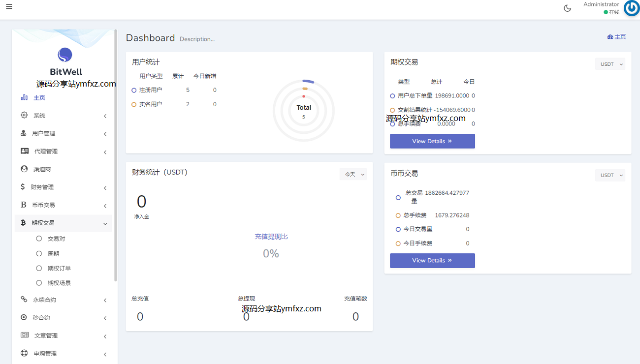The height and width of the screenshot is (364, 640).
Task: Expand the 永续合约 menu chevron
Action: click(x=105, y=300)
